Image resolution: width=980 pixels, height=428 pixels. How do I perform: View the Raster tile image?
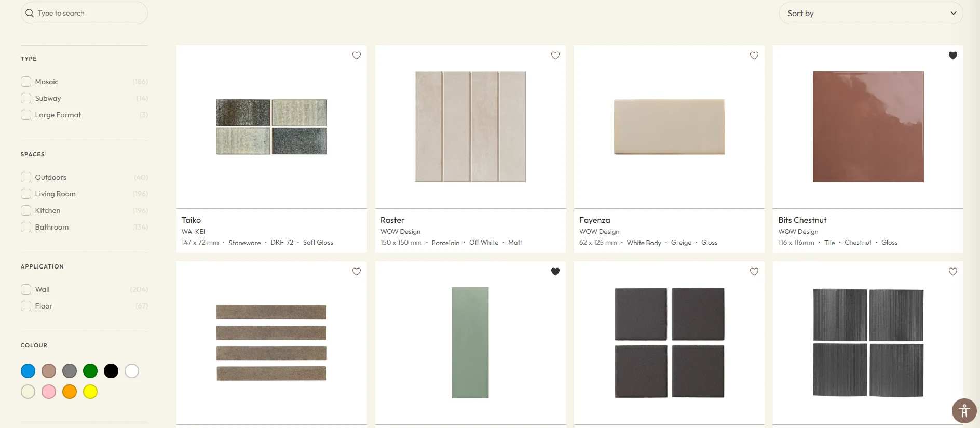pyautogui.click(x=470, y=127)
